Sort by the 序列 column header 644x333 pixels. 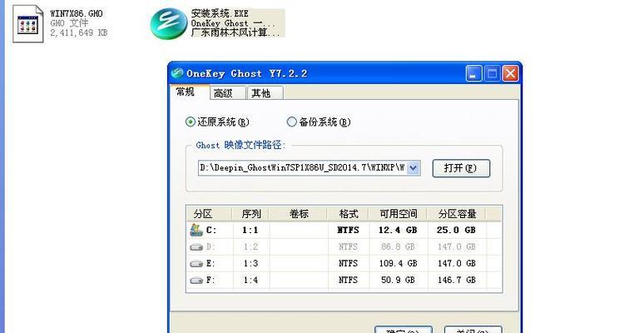[x=250, y=214]
